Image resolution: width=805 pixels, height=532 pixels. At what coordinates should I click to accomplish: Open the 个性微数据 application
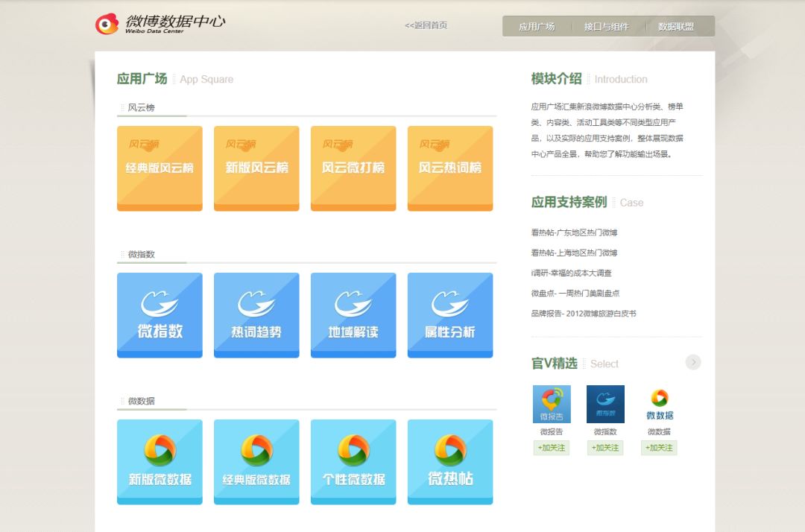coord(353,461)
